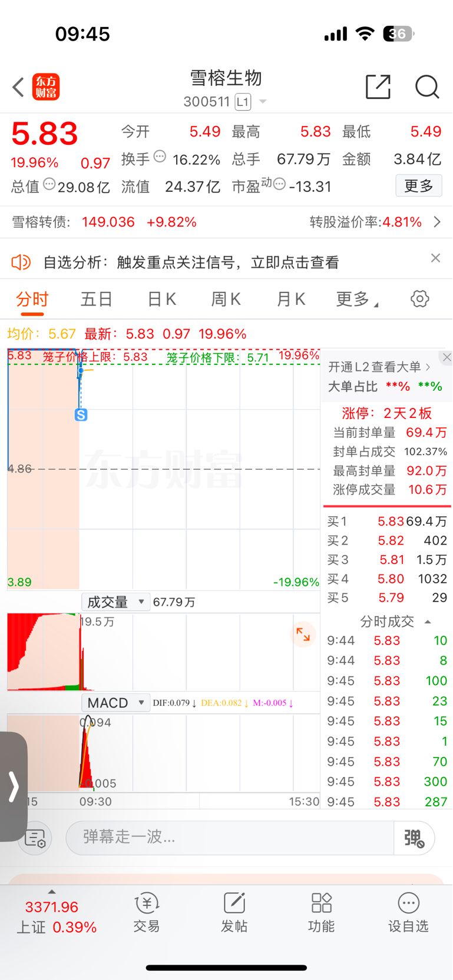The height and width of the screenshot is (980, 453).
Task: Open the 交易 trade icon
Action: point(147,912)
